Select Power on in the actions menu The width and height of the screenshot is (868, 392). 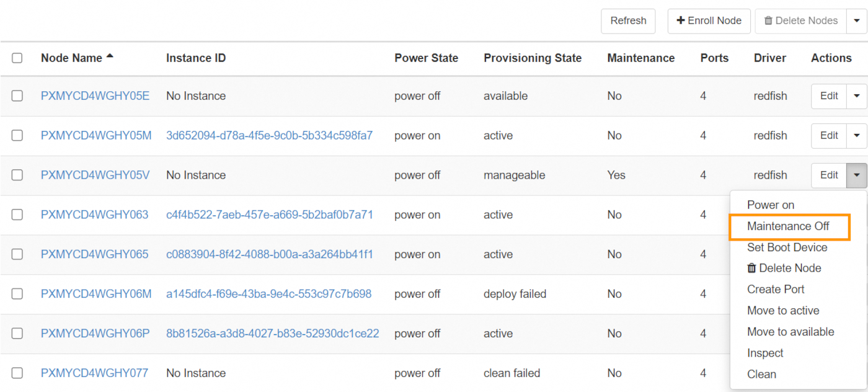[771, 205]
